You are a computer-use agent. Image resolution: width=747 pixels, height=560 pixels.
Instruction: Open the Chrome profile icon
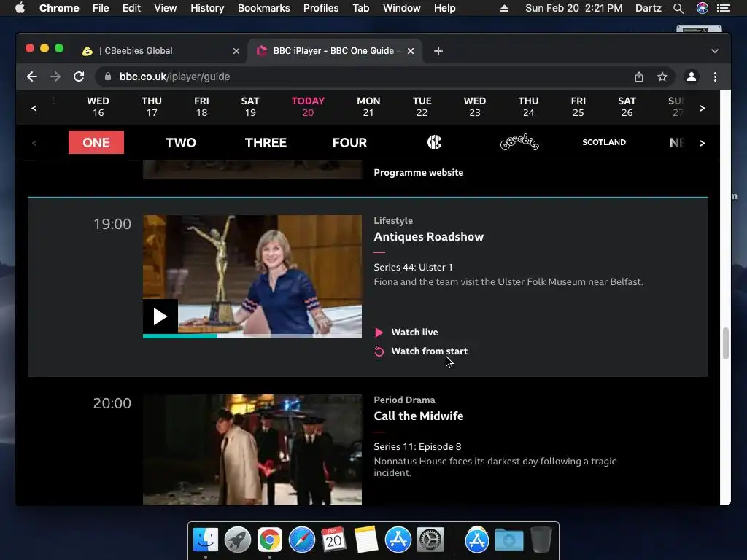(692, 77)
